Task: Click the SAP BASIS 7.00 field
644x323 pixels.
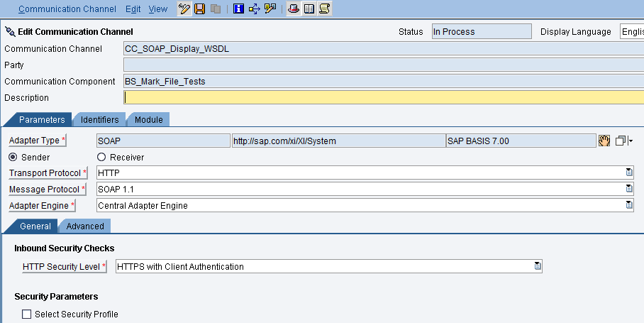Action: pos(521,141)
